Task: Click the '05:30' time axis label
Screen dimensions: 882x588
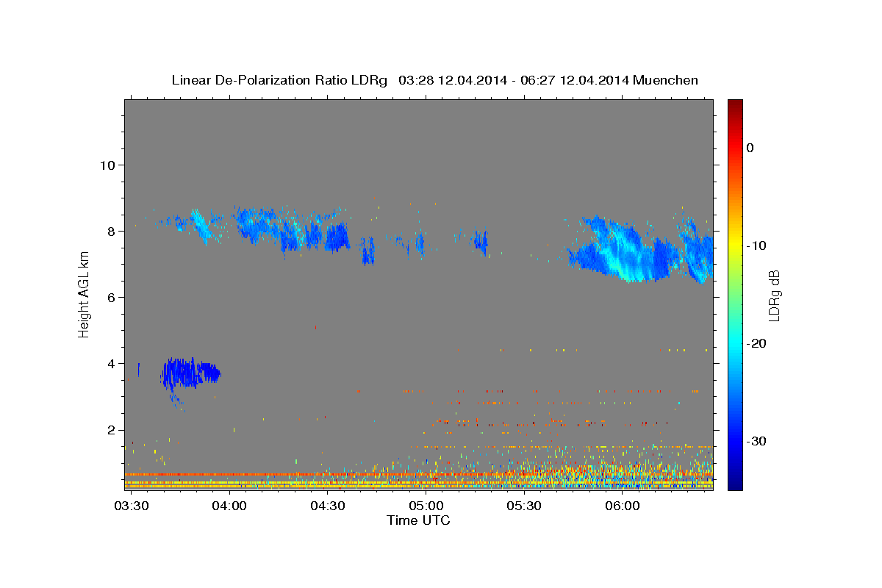Action: (524, 506)
